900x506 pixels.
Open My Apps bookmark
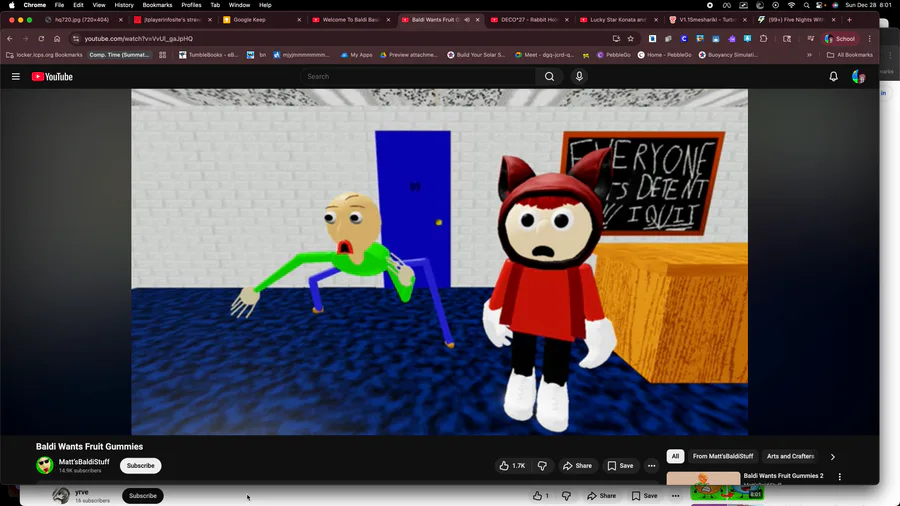[x=356, y=55]
